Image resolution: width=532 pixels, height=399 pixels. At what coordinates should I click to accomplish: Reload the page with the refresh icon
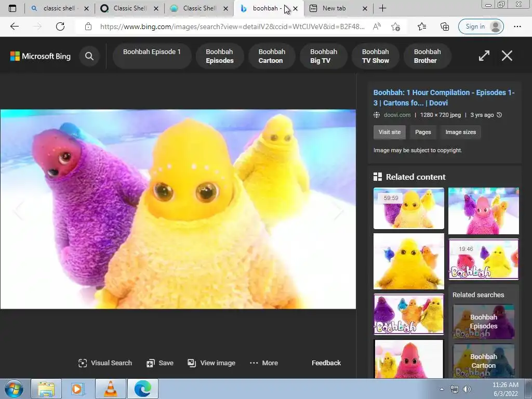tap(60, 26)
